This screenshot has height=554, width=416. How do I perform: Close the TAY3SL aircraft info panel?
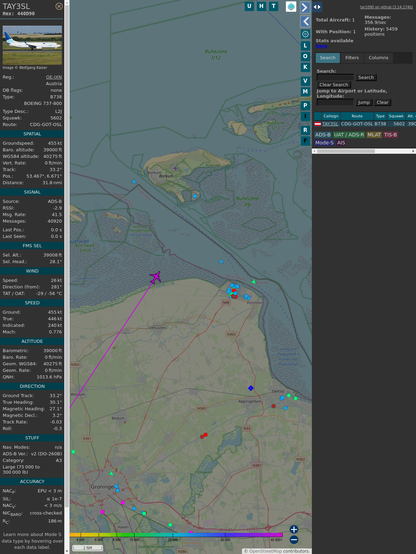59,6
